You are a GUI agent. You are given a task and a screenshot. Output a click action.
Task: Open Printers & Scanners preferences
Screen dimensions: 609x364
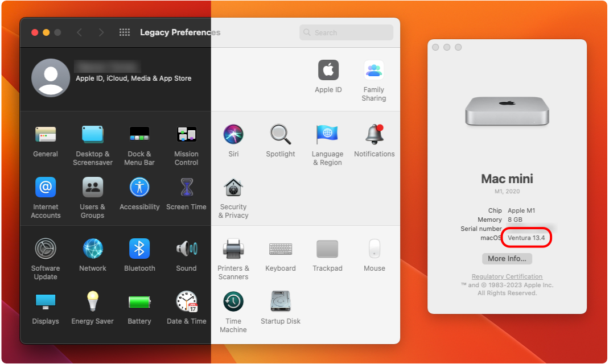(x=233, y=249)
